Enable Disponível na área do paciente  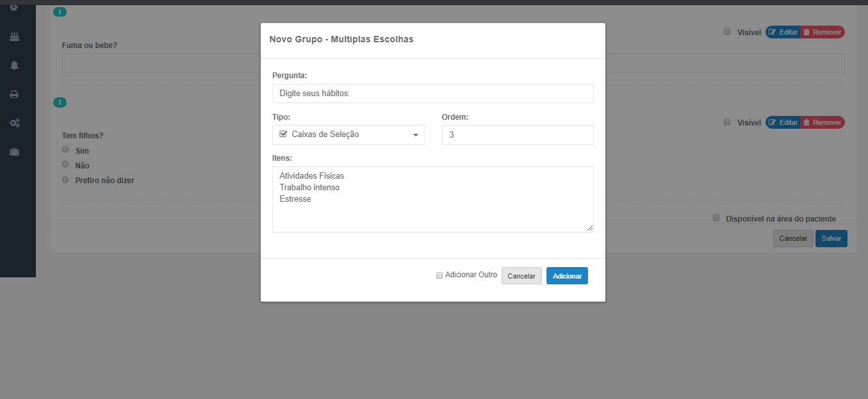coord(717,218)
